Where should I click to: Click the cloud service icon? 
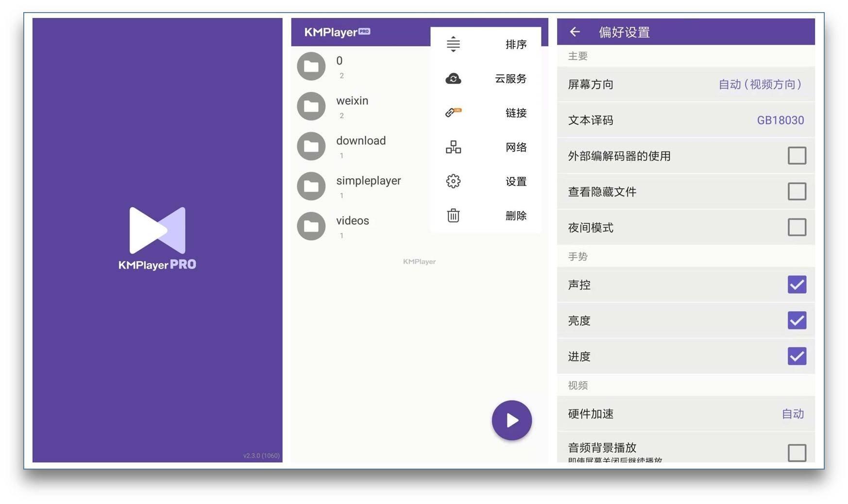click(453, 79)
